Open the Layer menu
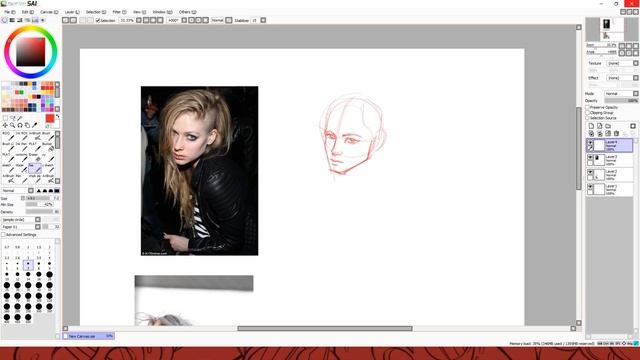This screenshot has height=360, width=640. tap(72, 12)
